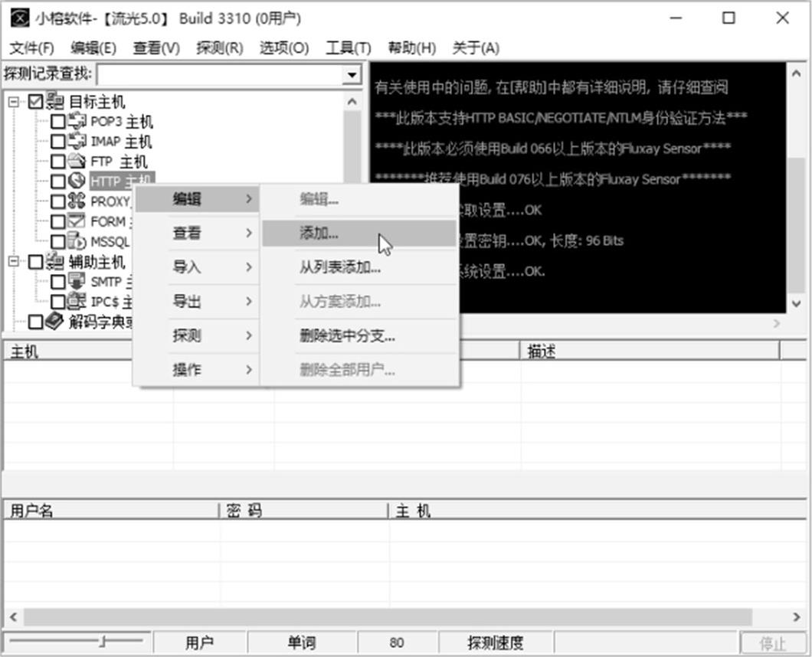Open the 帮助(H) menu
The height and width of the screenshot is (657, 812).
pos(412,48)
